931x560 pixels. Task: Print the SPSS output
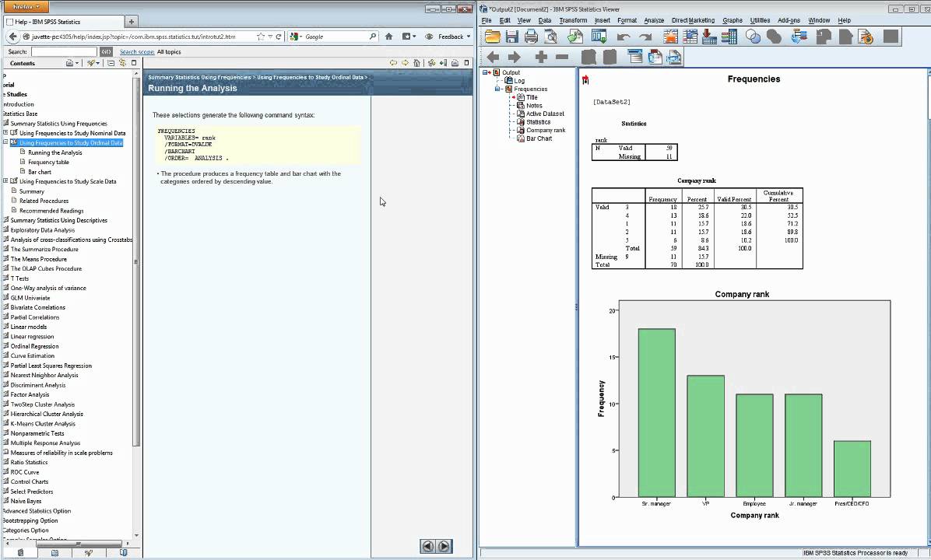531,37
